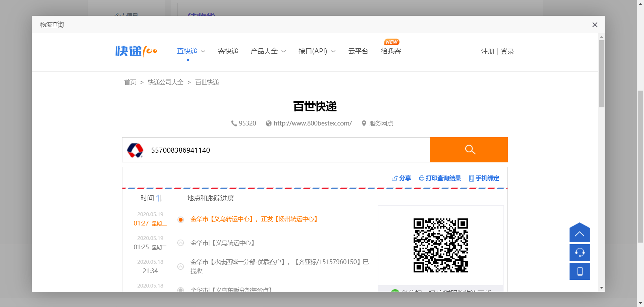This screenshot has width=644, height=307.
Task: Click the 注册 link
Action: tap(488, 51)
